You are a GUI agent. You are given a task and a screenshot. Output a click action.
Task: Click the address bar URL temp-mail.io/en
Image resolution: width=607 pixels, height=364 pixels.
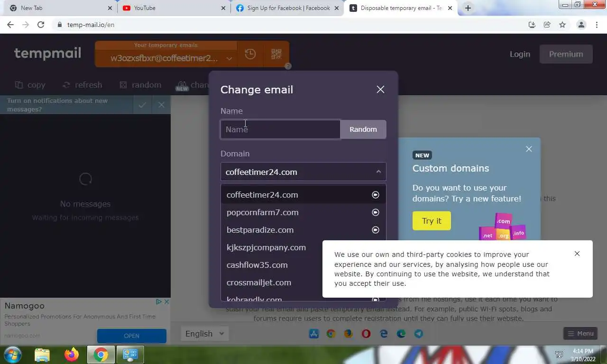pyautogui.click(x=91, y=25)
